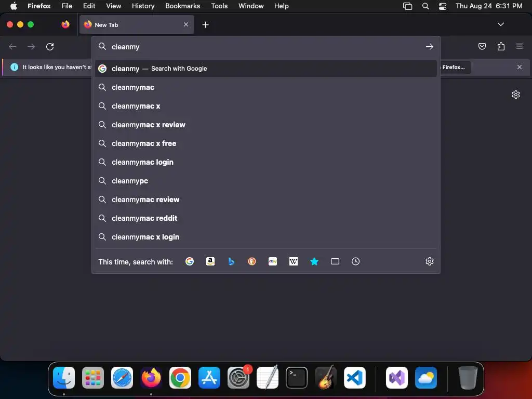Viewport: 532px width, 399px height.
Task: Select the 'cleanmymac' suggestion
Action: pyautogui.click(x=266, y=87)
